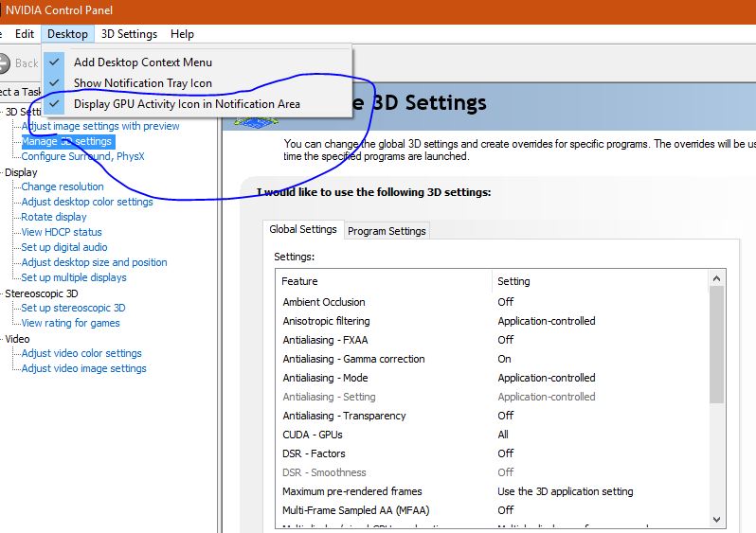This screenshot has width=756, height=533.
Task: Click the settings list scroll down arrow
Action: pos(716,520)
